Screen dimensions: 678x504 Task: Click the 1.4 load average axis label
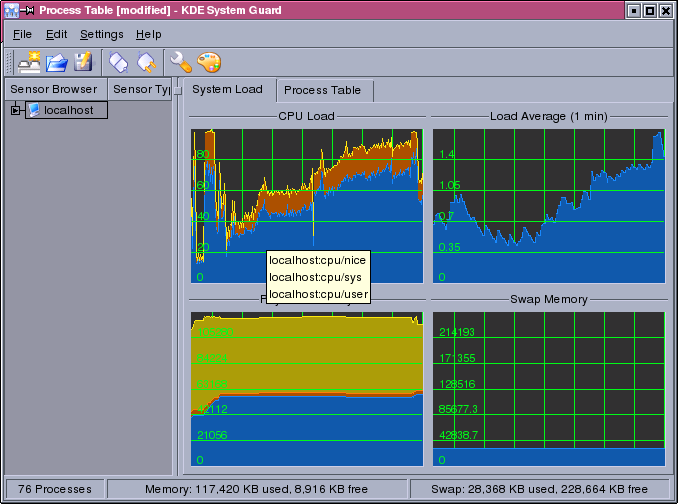447,154
